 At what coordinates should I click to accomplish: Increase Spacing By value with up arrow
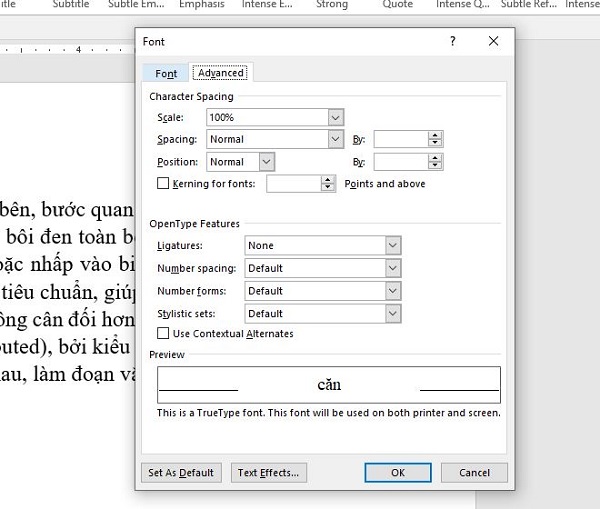point(436,135)
